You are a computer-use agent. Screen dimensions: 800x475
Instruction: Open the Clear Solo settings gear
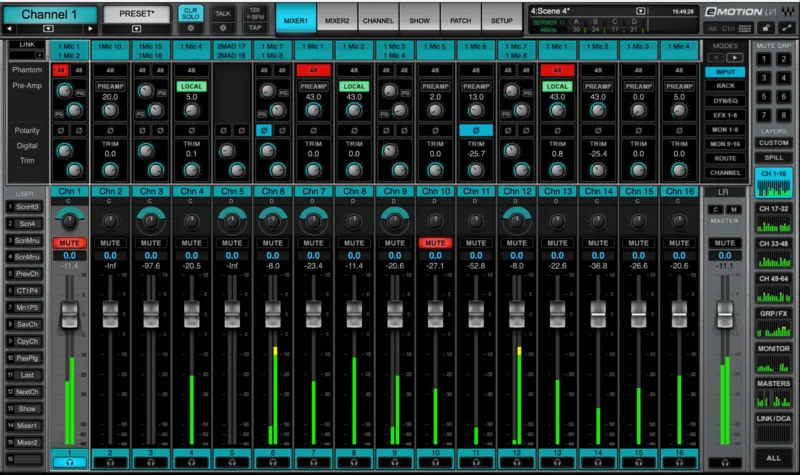(190, 29)
